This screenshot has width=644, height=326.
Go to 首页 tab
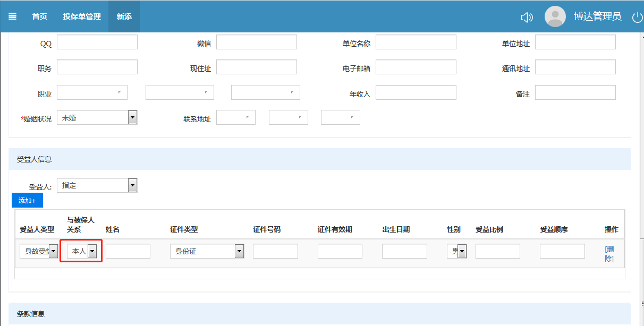pyautogui.click(x=39, y=16)
